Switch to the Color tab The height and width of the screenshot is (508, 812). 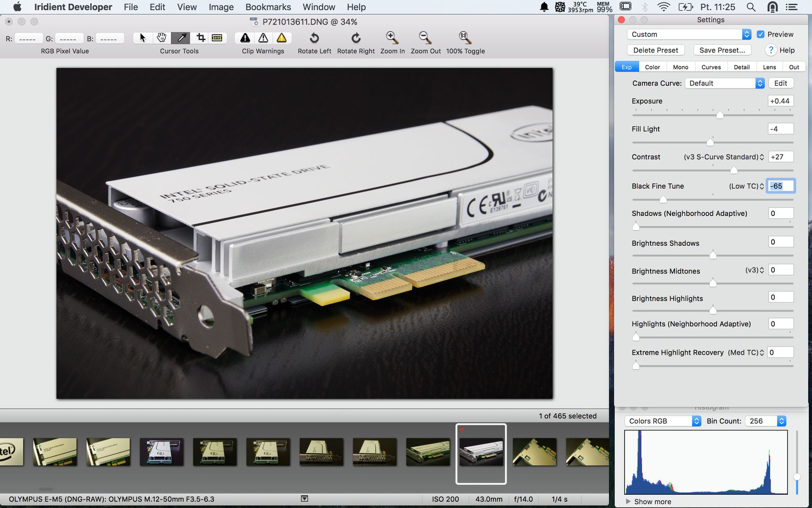[652, 67]
